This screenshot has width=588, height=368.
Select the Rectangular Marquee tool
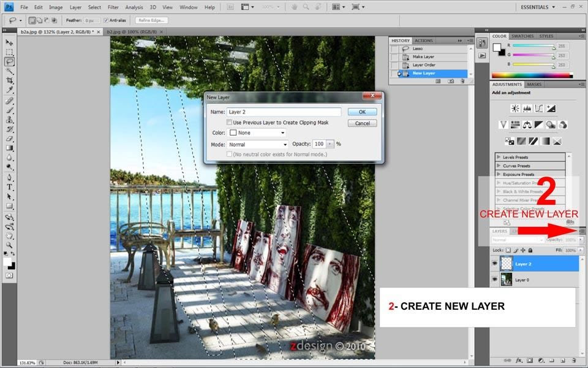[x=9, y=52]
